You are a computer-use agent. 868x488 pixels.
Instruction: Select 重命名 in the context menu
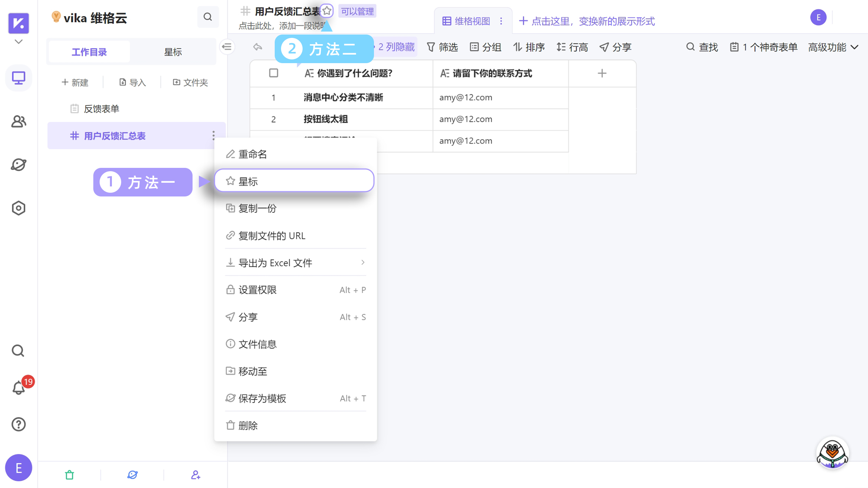point(253,154)
